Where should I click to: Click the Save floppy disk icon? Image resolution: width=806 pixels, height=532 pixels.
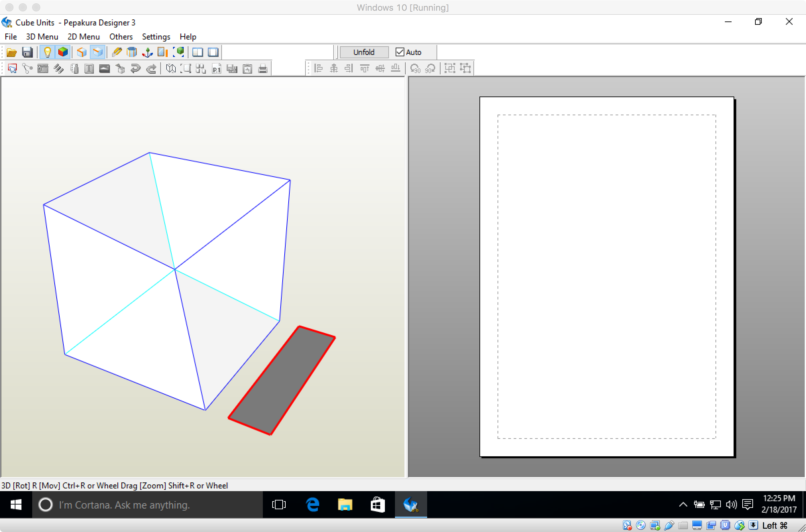(27, 52)
